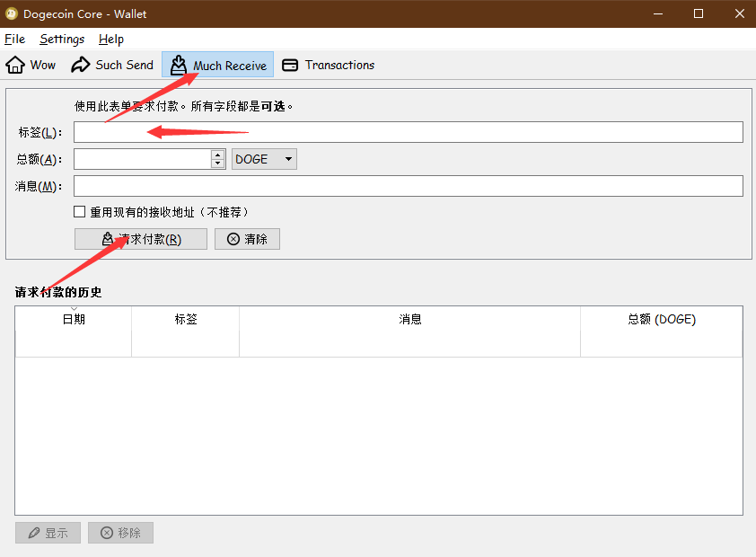Click the 消息 message input field

(408, 186)
